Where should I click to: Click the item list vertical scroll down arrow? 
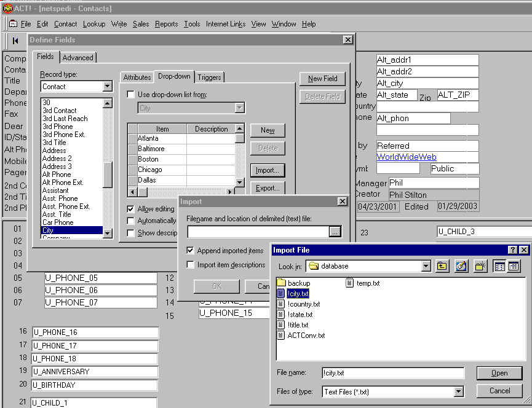click(239, 182)
